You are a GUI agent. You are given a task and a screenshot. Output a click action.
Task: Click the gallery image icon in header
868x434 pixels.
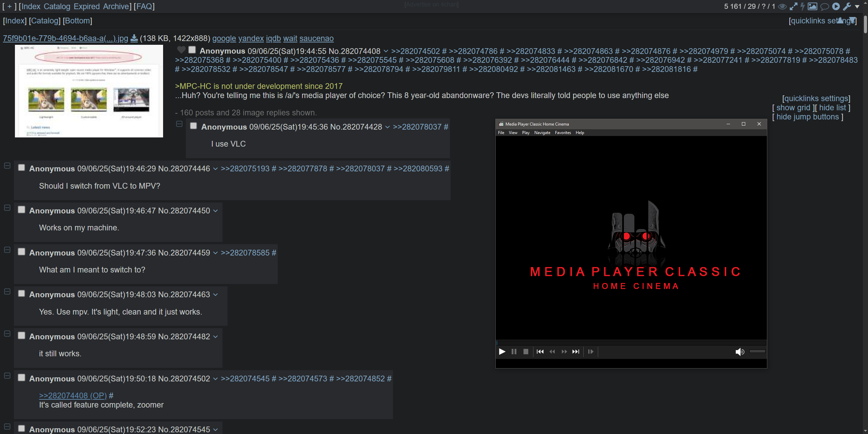(812, 6)
